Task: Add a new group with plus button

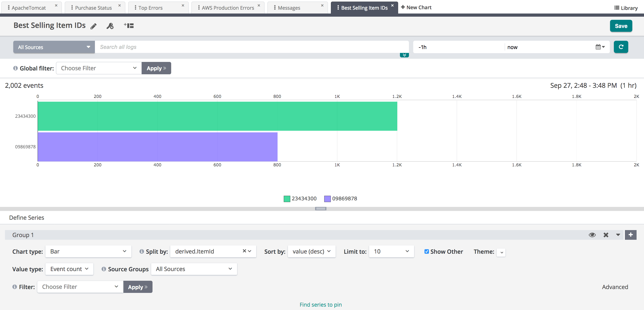Action: coord(630,235)
